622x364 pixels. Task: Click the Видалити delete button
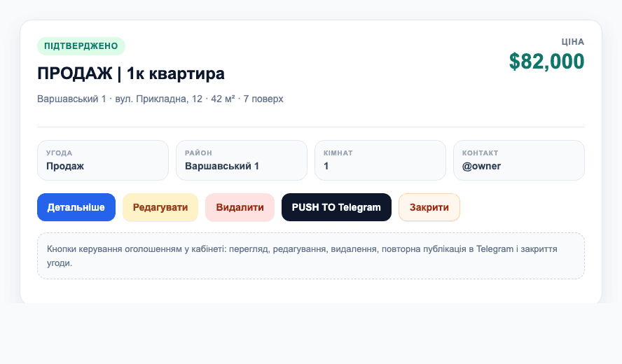pyautogui.click(x=240, y=207)
